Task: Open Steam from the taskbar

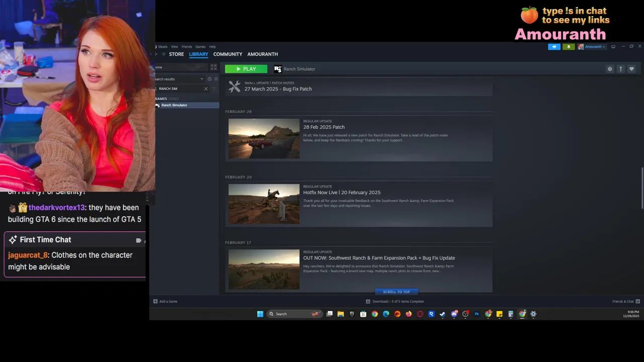Action: [443, 314]
